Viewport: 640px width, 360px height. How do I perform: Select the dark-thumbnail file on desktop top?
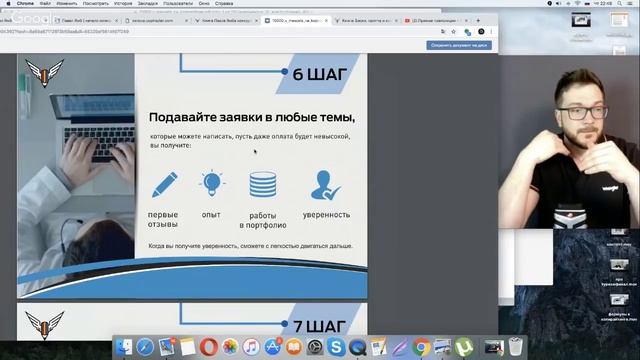[581, 20]
